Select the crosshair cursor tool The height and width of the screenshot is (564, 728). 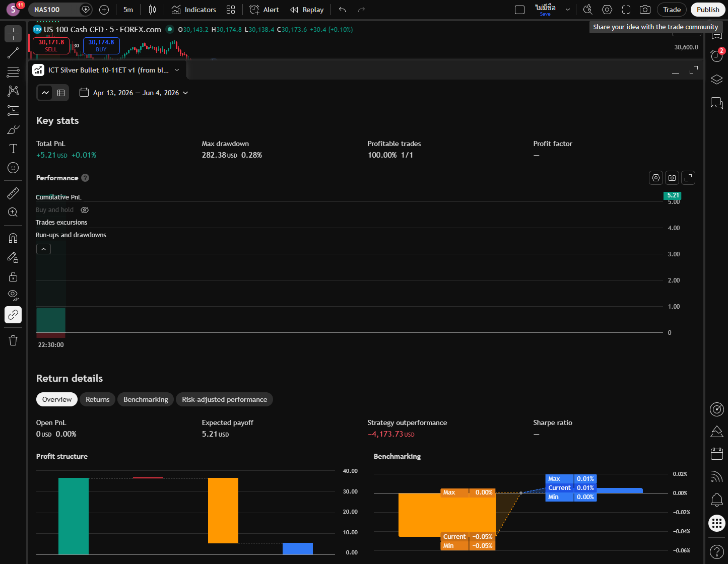[13, 34]
